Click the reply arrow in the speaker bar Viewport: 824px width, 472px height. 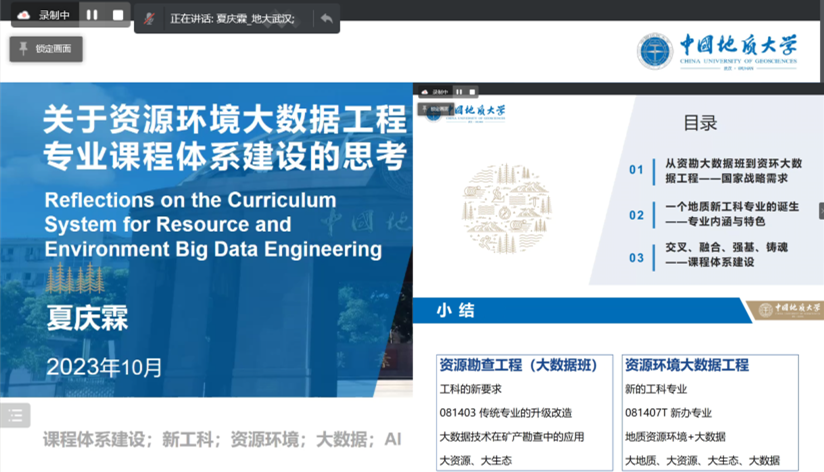pyautogui.click(x=326, y=18)
